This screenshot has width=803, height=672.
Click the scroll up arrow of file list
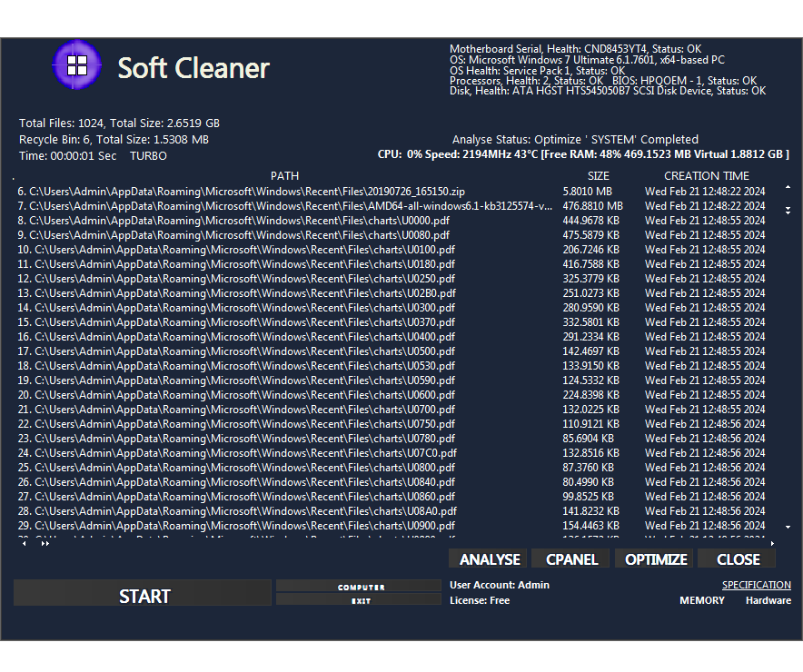(788, 188)
